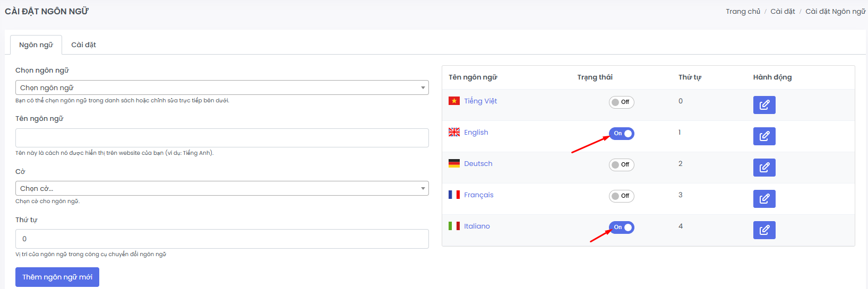This screenshot has width=868, height=289.
Task: Click the edit icon for English
Action: click(x=764, y=136)
